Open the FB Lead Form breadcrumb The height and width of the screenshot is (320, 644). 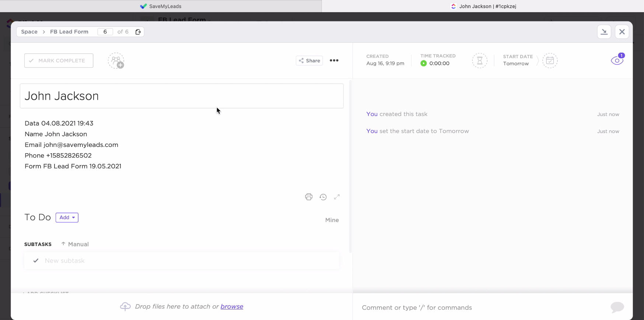69,32
